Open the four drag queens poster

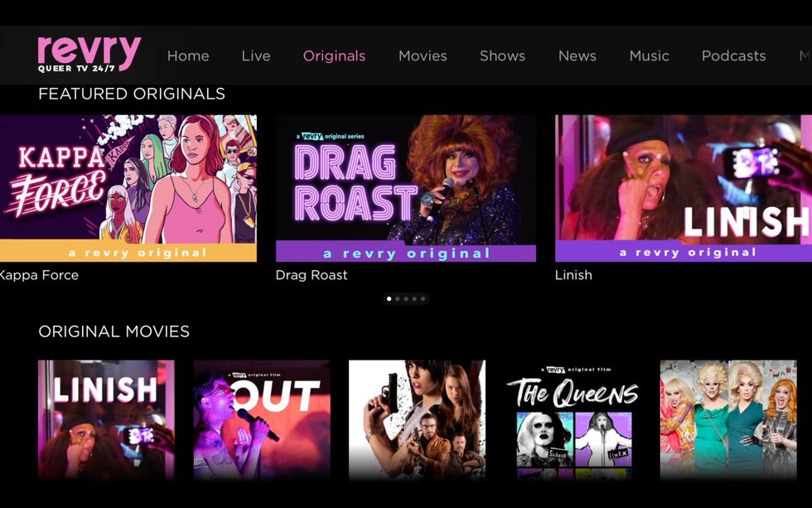click(728, 420)
